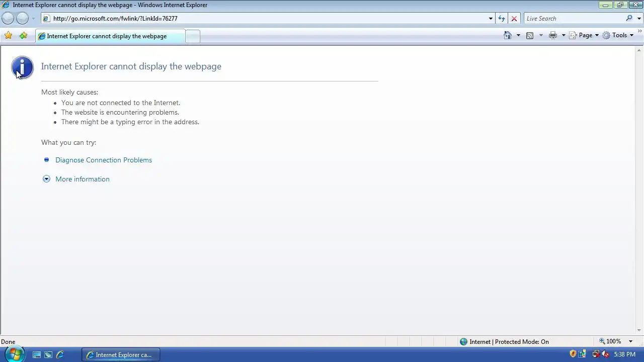This screenshot has height=362, width=644.
Task: Click Diagnose Connection Problems link
Action: [104, 160]
